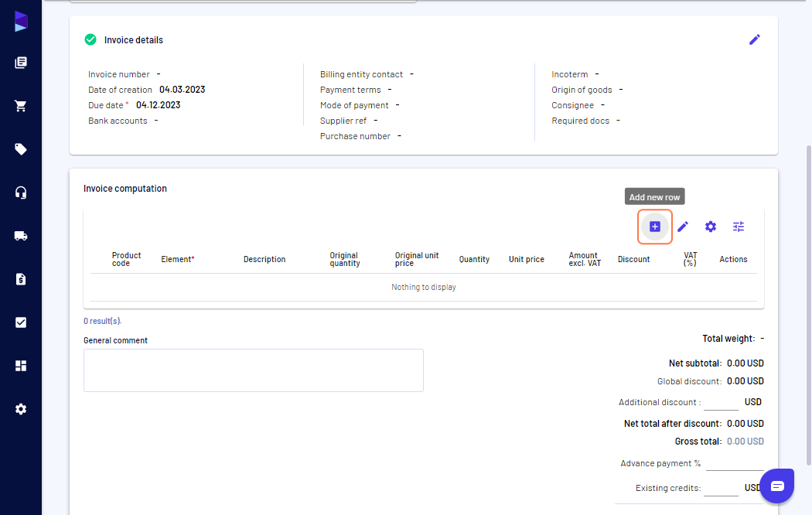Image resolution: width=812 pixels, height=515 pixels.
Task: Click the Add new row plus icon
Action: point(655,227)
